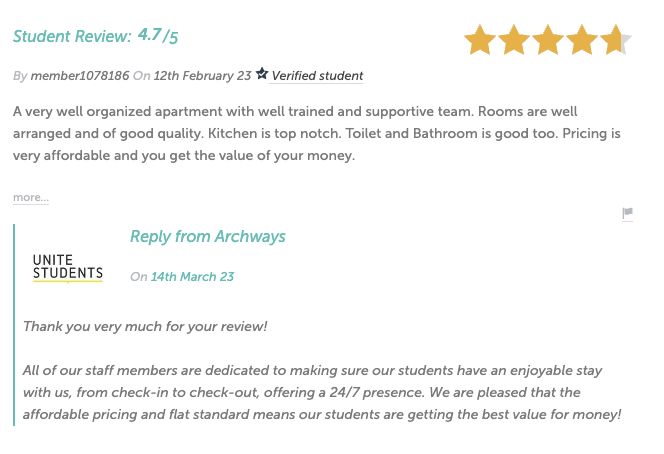Click the Student Review 4.7/5 heading
The width and height of the screenshot is (664, 454).
click(95, 36)
